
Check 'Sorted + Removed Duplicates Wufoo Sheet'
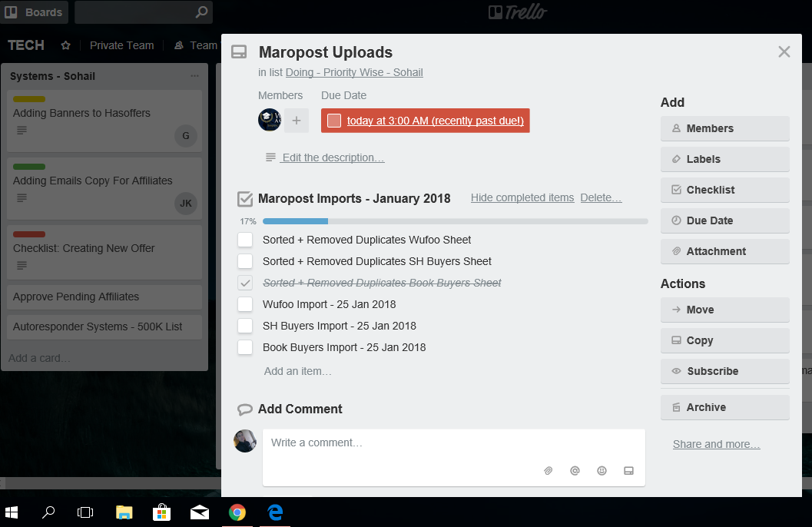245,240
